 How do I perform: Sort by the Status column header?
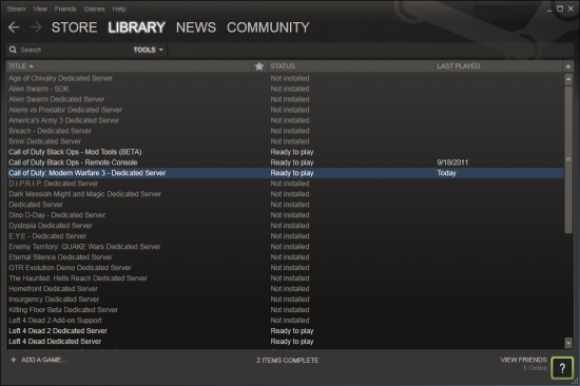(283, 66)
